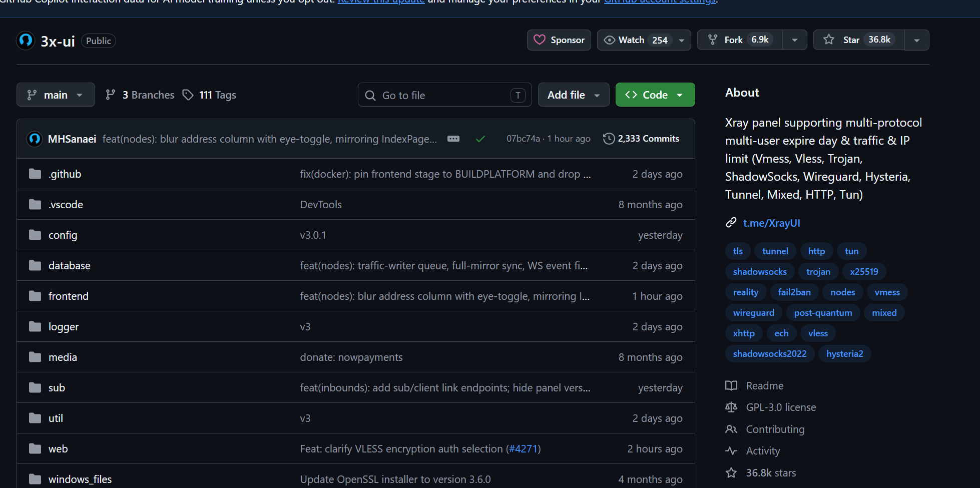Open the t.me/XrayUI link
The image size is (980, 488).
point(771,223)
